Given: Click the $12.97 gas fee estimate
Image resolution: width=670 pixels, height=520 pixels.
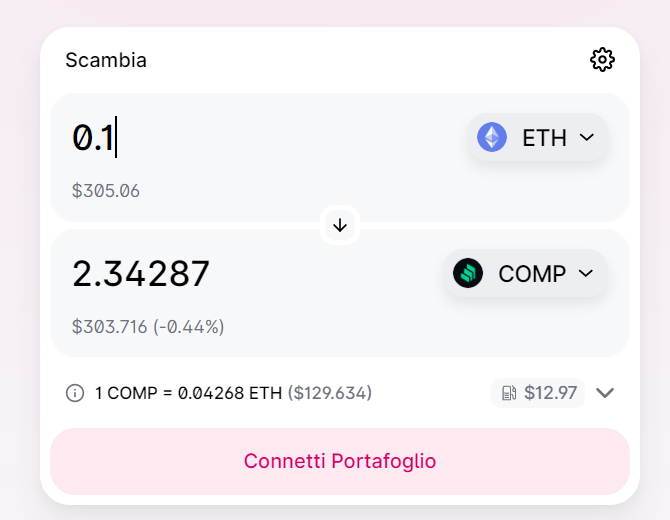Looking at the screenshot, I should (550, 393).
